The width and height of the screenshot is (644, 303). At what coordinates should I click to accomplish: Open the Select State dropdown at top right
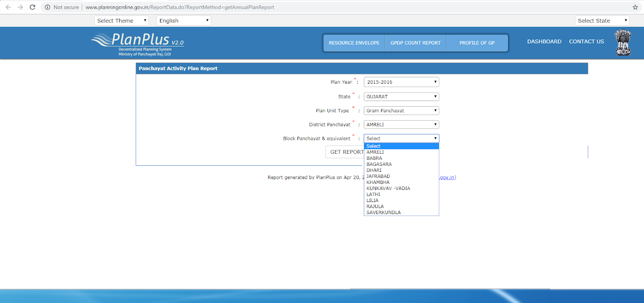602,21
